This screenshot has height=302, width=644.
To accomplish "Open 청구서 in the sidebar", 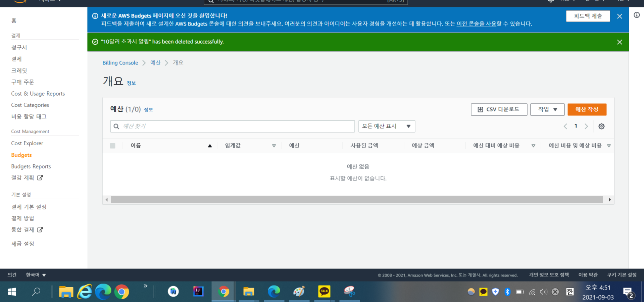I will 19,48.
